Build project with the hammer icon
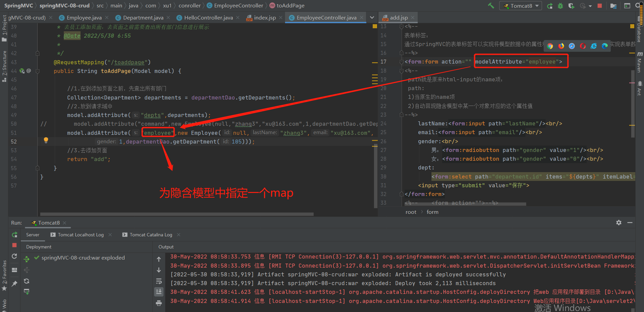Image resolution: width=644 pixels, height=312 pixels. [491, 6]
